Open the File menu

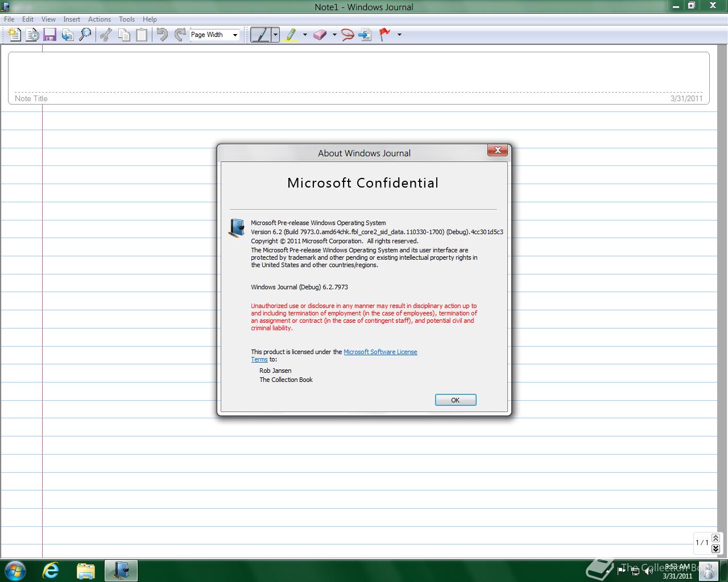point(9,19)
